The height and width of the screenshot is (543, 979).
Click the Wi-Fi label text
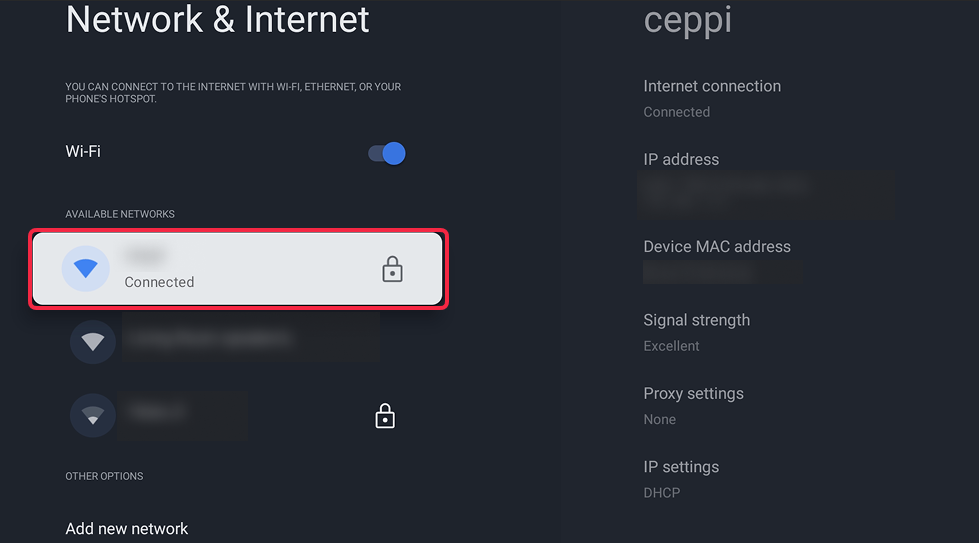point(83,152)
